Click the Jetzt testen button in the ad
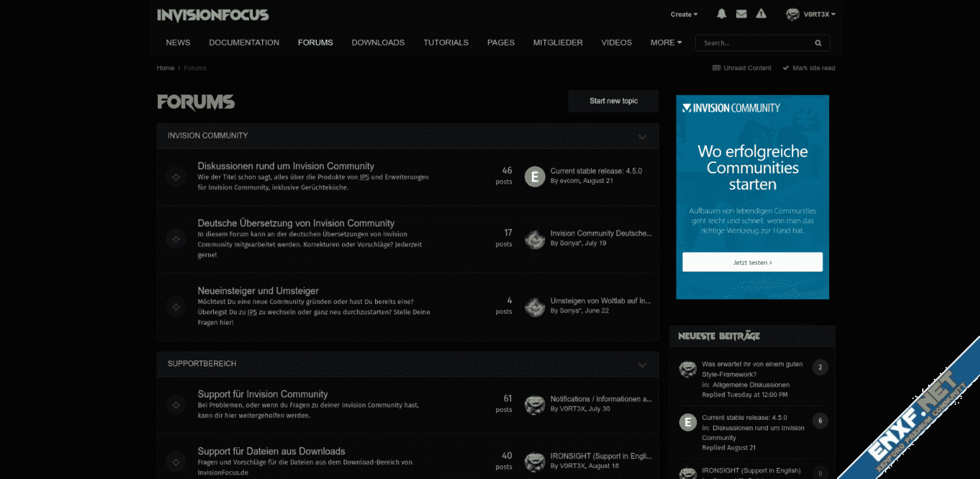980x479 pixels. 752,262
